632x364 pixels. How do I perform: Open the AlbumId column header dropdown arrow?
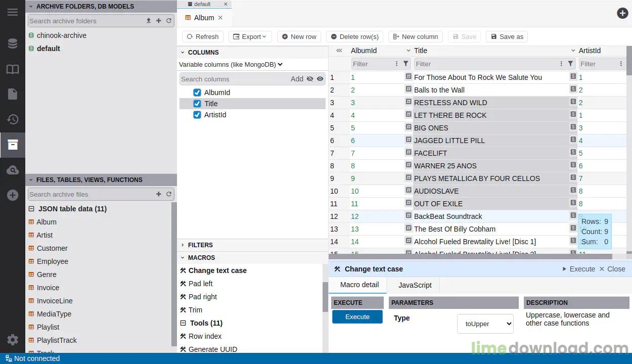coord(409,51)
